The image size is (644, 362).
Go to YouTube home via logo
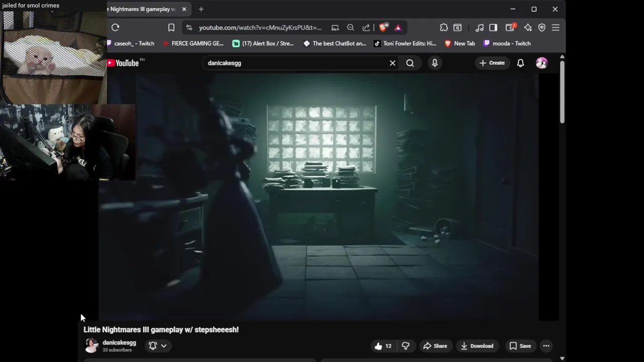coord(123,63)
